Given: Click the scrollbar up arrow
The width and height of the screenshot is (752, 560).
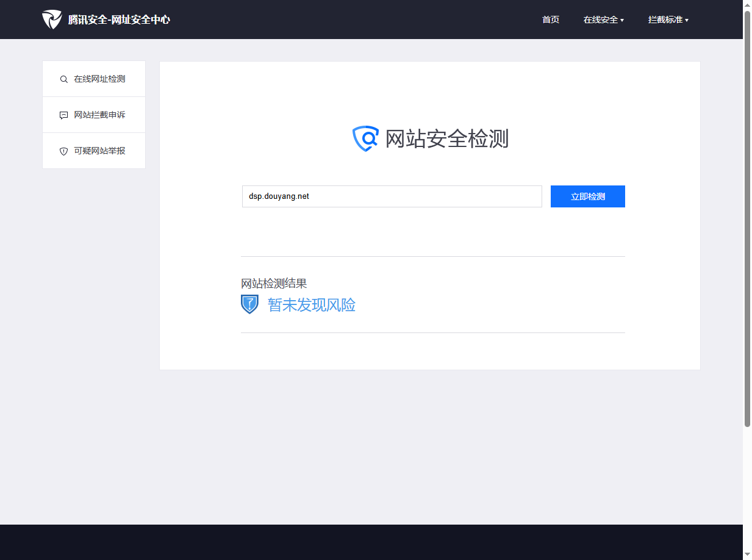Looking at the screenshot, I should [747, 5].
